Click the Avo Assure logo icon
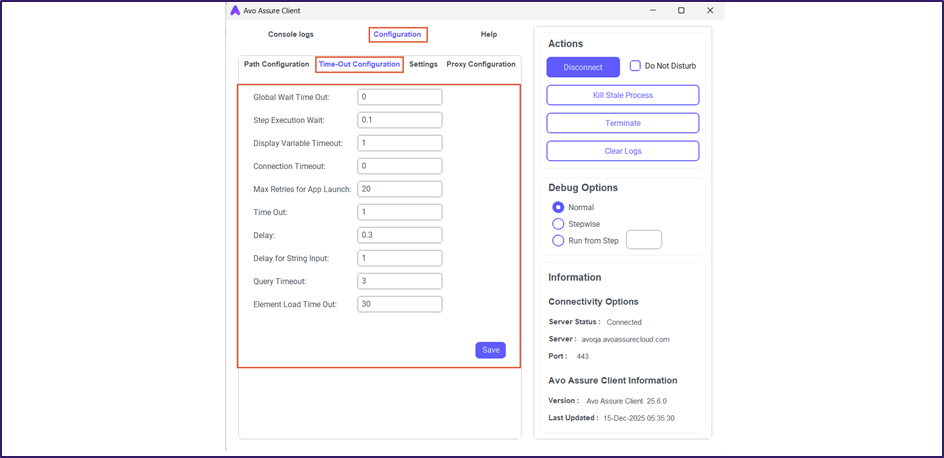 pos(236,11)
